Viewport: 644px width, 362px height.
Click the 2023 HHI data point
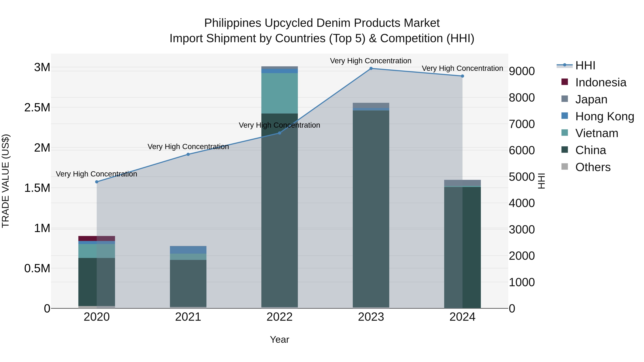click(371, 68)
